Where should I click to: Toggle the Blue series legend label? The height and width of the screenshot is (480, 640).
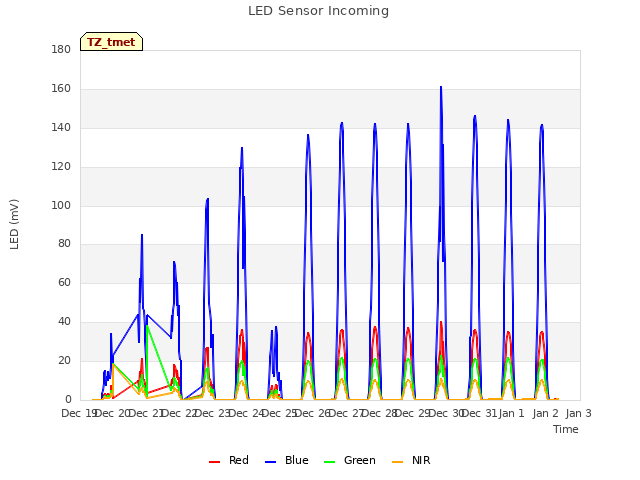297,460
